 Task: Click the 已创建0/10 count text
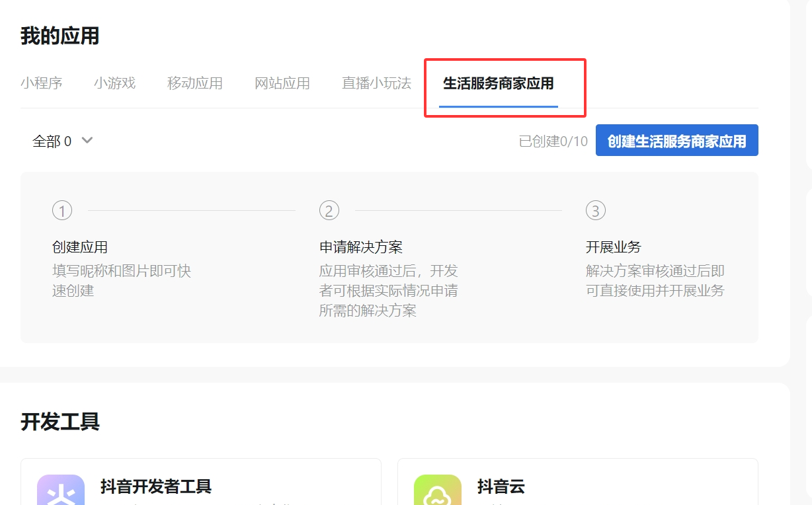pos(553,141)
